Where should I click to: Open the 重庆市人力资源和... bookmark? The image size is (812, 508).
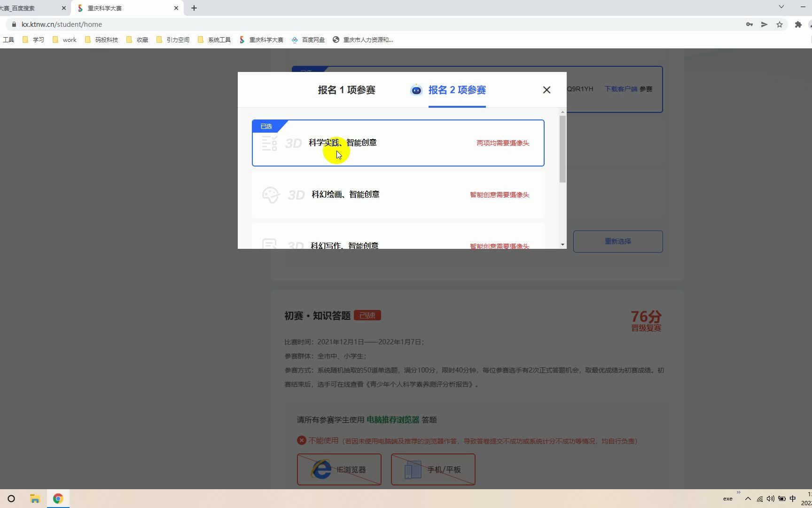coord(363,40)
